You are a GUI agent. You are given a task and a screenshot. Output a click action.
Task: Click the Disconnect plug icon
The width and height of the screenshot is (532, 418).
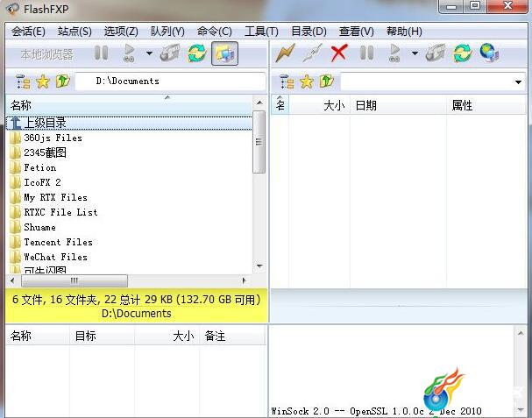click(x=312, y=53)
